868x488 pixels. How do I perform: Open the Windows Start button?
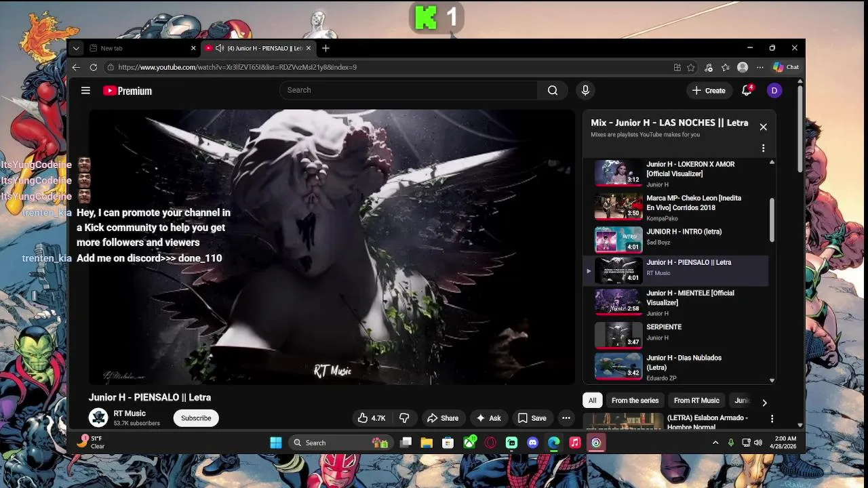(x=275, y=443)
